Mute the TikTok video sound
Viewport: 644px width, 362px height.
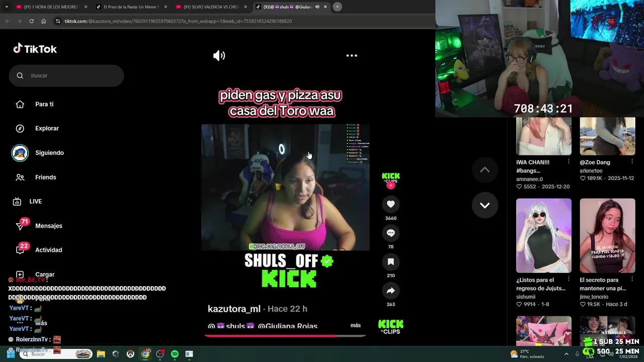coord(219,56)
